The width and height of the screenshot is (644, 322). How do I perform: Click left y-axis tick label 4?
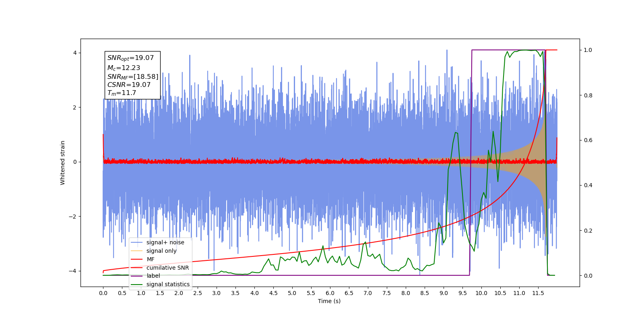click(75, 53)
